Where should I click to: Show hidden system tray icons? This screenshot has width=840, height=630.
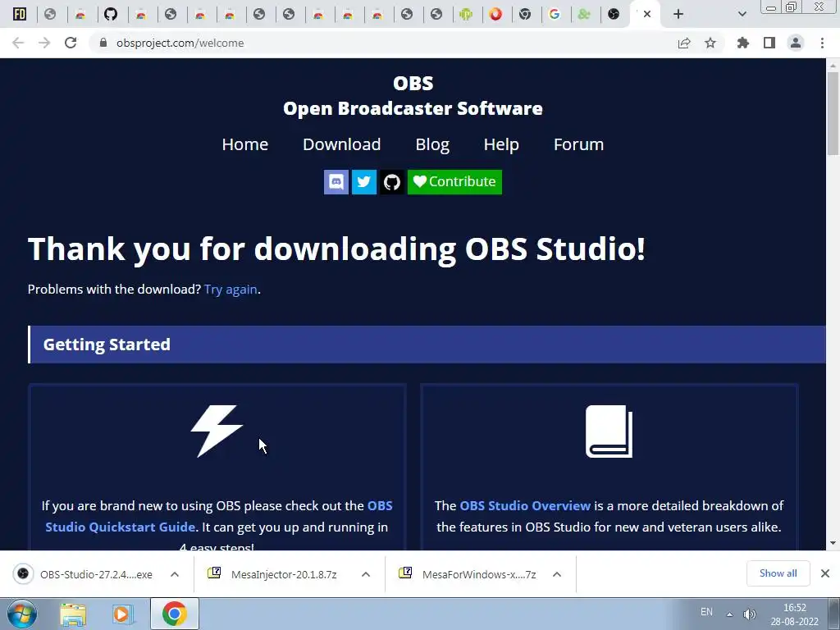point(729,614)
